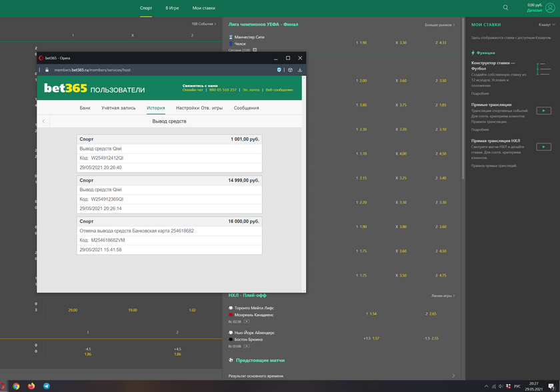This screenshot has width=560, height=392.
Task: Select the 29.00 odds in left panel
Action: 73,310
